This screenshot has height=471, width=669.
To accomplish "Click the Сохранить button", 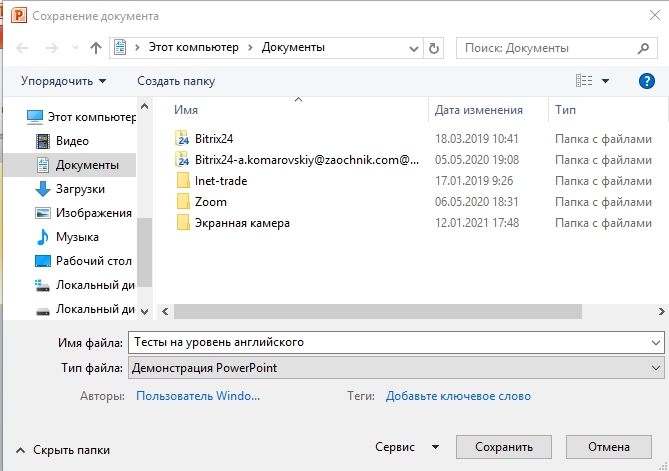I will (x=503, y=447).
